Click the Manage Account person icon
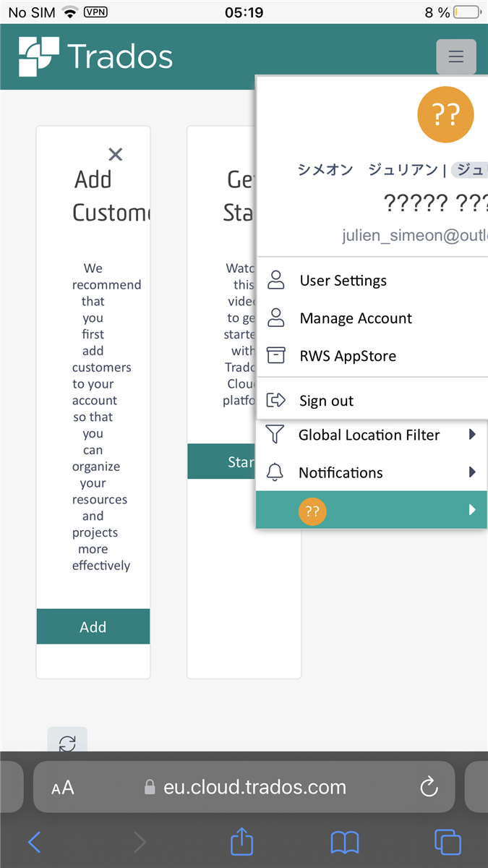 click(x=275, y=318)
